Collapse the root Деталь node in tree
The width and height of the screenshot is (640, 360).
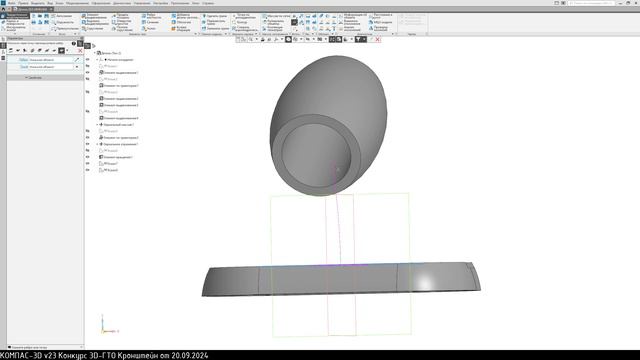(x=95, y=53)
